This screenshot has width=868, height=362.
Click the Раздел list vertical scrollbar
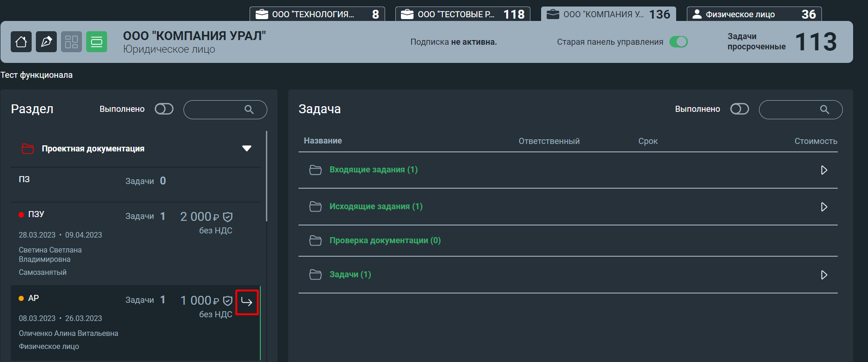[x=266, y=176]
